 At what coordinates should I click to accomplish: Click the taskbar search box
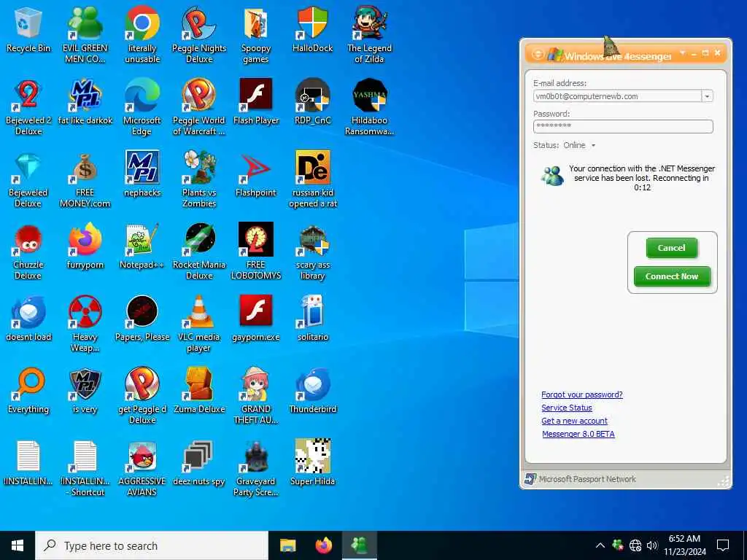click(152, 545)
